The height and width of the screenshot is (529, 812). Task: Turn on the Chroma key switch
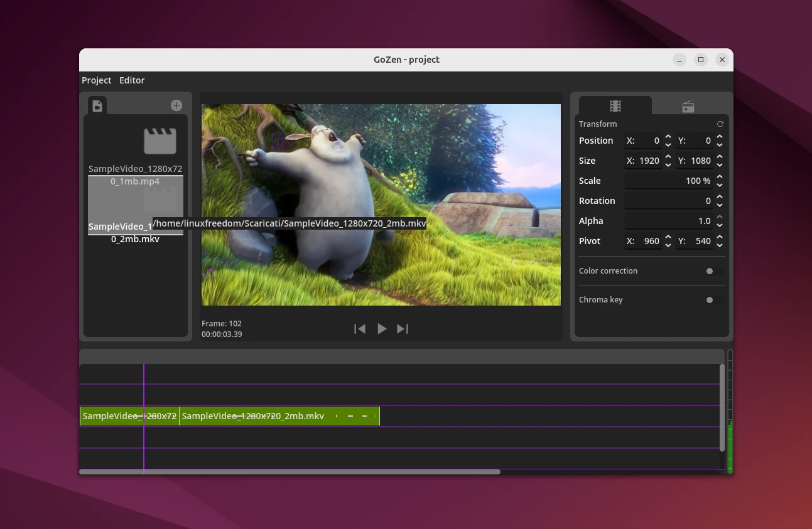point(713,300)
